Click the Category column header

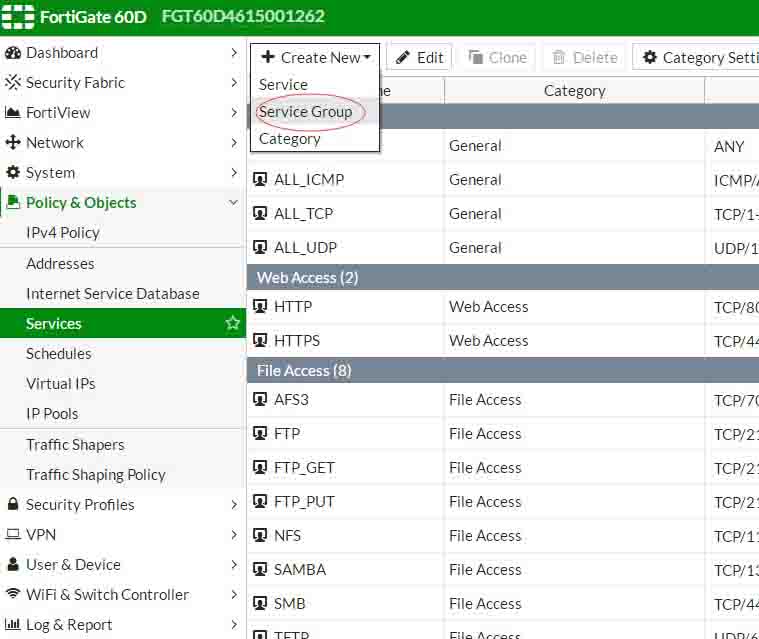click(x=575, y=91)
